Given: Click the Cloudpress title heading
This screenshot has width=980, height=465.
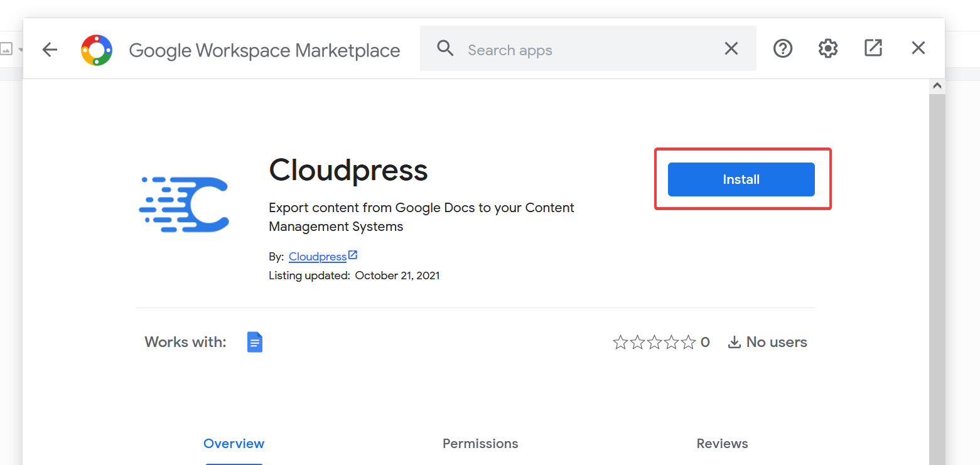Looking at the screenshot, I should pos(348,169).
